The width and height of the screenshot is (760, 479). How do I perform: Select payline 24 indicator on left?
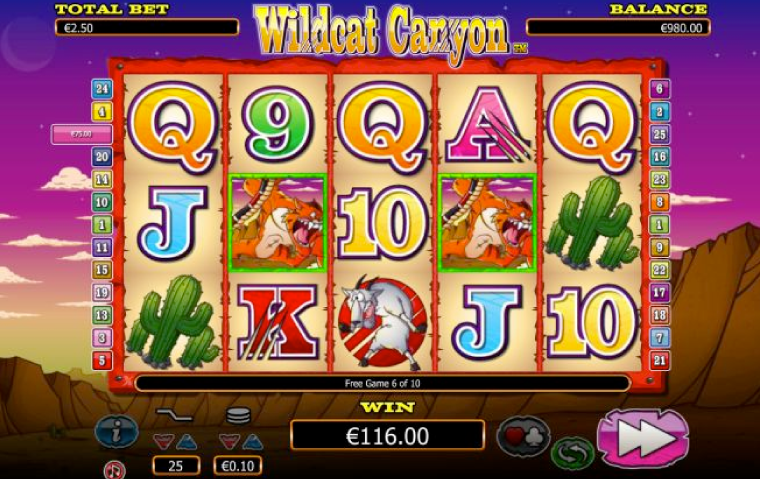point(102,89)
